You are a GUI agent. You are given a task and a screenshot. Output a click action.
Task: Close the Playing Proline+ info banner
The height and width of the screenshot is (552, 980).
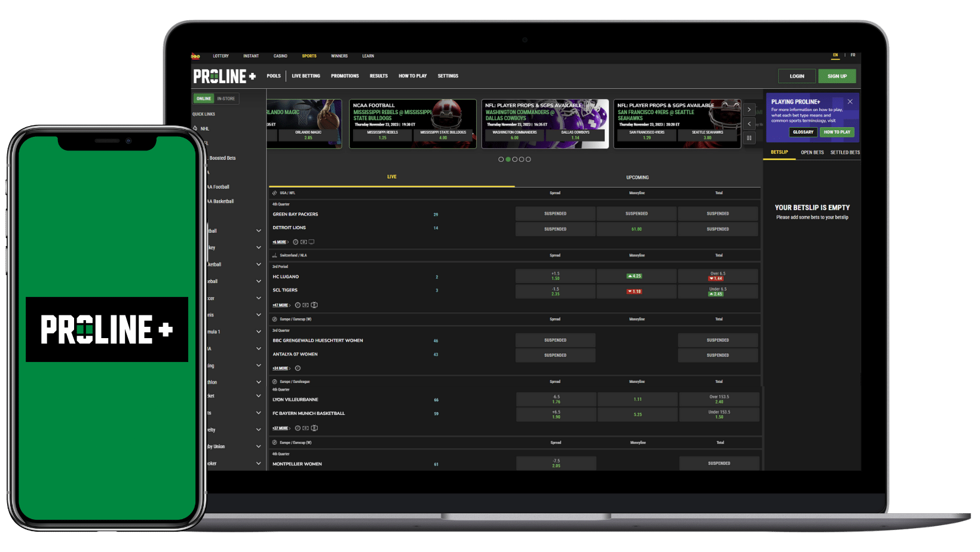pyautogui.click(x=850, y=102)
